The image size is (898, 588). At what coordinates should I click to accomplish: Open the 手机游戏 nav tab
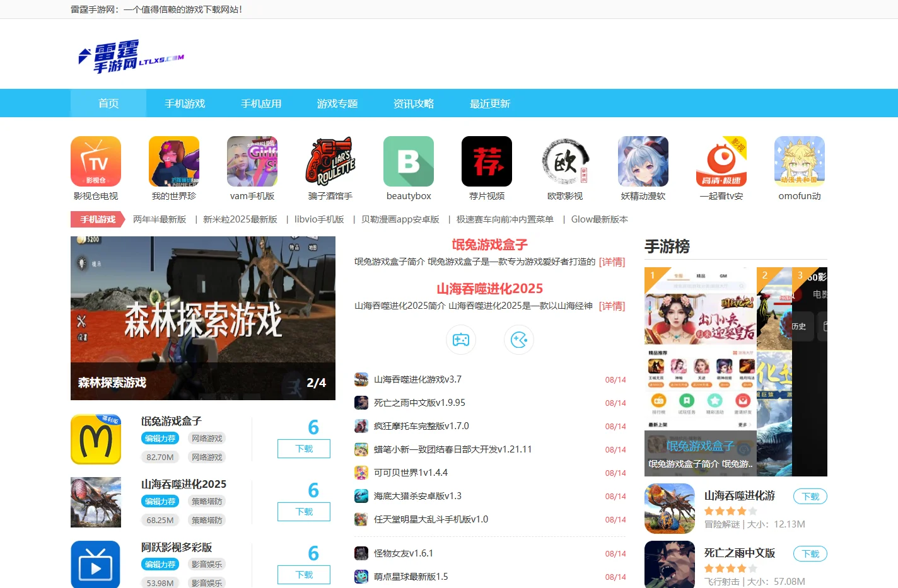tap(185, 103)
